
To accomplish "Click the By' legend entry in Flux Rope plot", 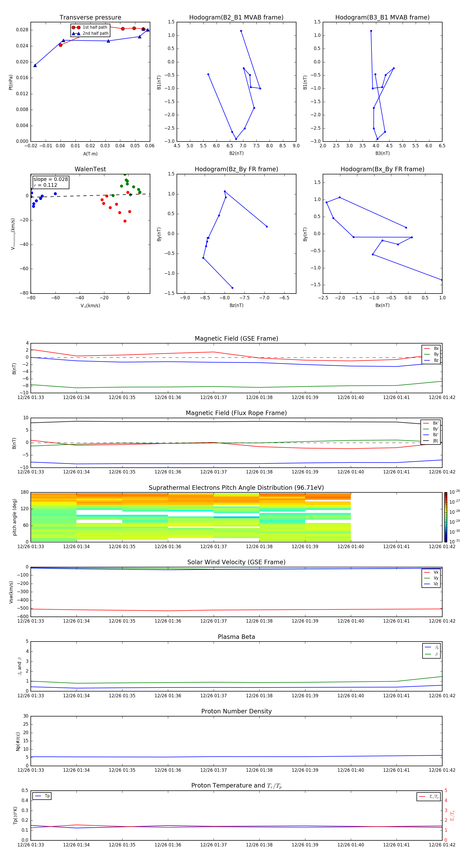I will pyautogui.click(x=431, y=429).
